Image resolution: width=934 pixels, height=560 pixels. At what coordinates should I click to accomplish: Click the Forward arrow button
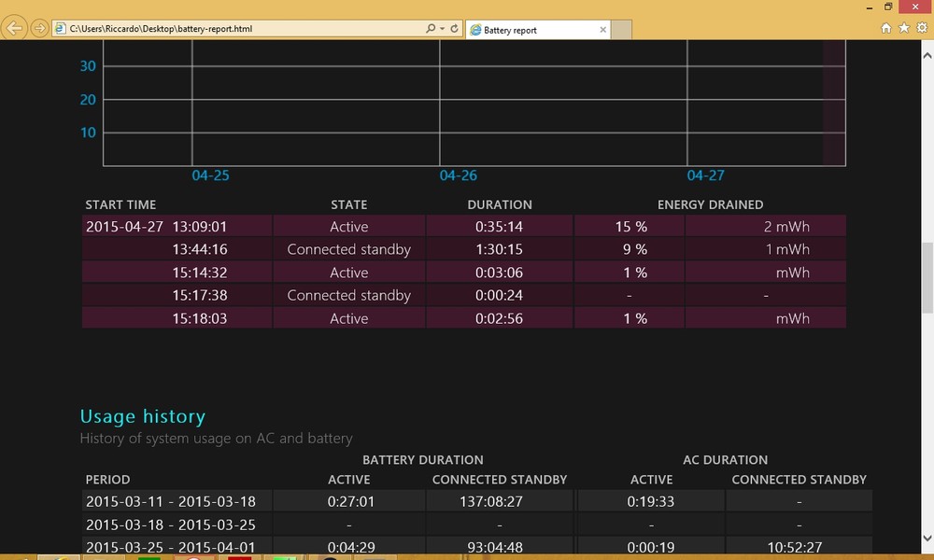point(39,28)
